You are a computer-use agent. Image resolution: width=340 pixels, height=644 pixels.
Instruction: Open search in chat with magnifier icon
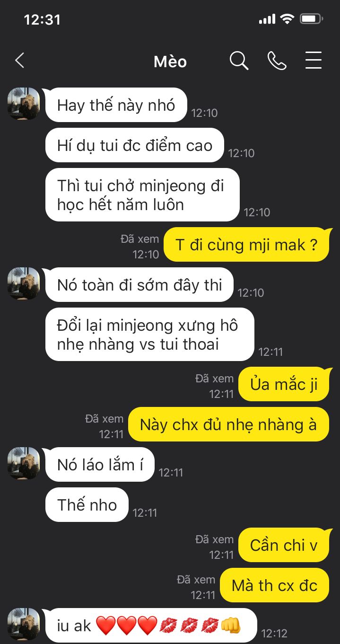(x=239, y=61)
